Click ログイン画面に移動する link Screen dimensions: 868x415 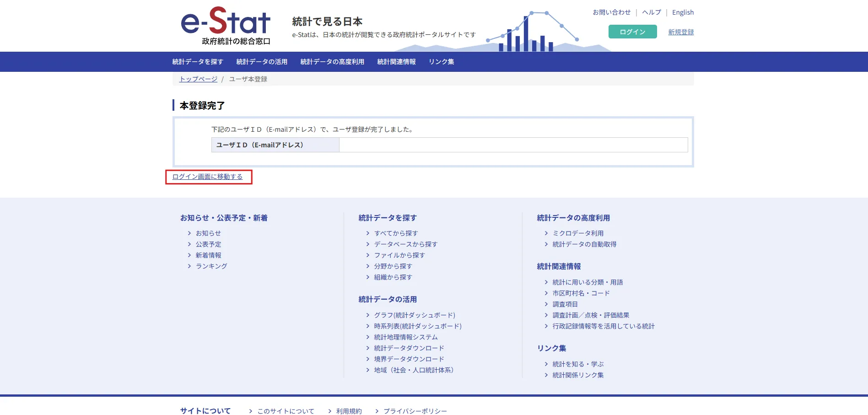click(x=207, y=177)
